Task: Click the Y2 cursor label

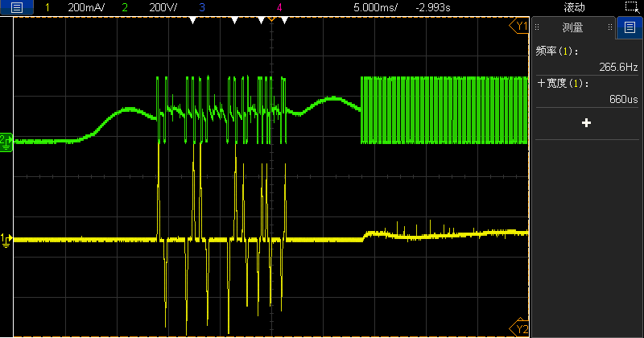Action: click(521, 329)
